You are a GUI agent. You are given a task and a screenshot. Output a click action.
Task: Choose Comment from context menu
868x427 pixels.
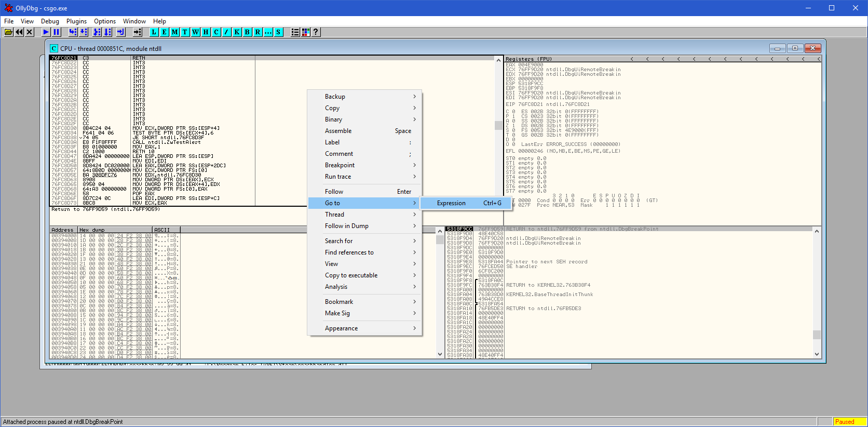click(x=365, y=154)
